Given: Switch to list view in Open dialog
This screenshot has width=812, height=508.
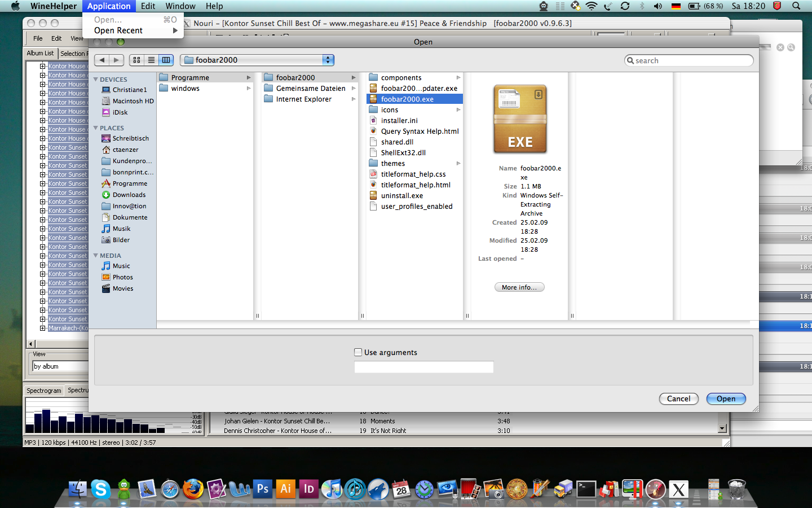Looking at the screenshot, I should click(x=151, y=60).
